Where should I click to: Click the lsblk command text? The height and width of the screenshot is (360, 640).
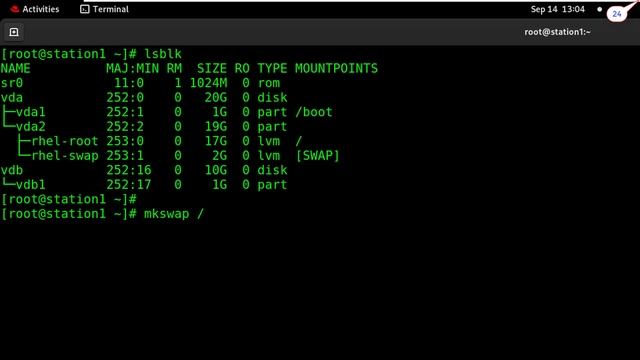click(x=163, y=54)
